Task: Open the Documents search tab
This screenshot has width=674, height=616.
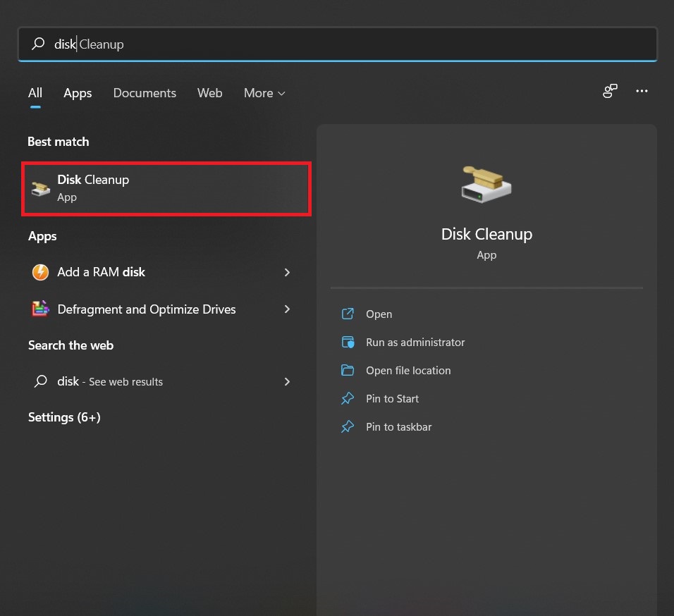Action: pos(145,92)
